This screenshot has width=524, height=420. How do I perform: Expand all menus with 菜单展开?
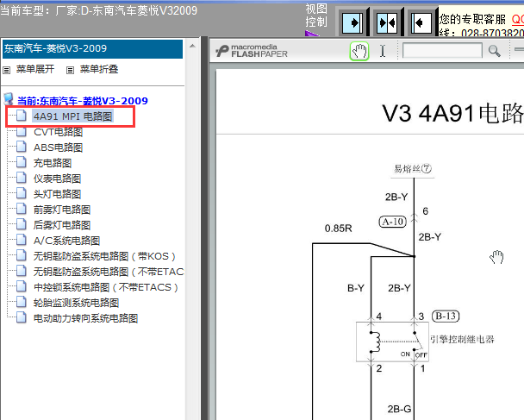(x=35, y=69)
